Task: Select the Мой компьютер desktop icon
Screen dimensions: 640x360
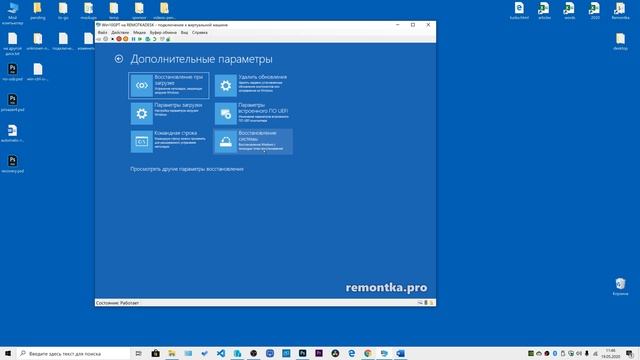Action: 13,13
